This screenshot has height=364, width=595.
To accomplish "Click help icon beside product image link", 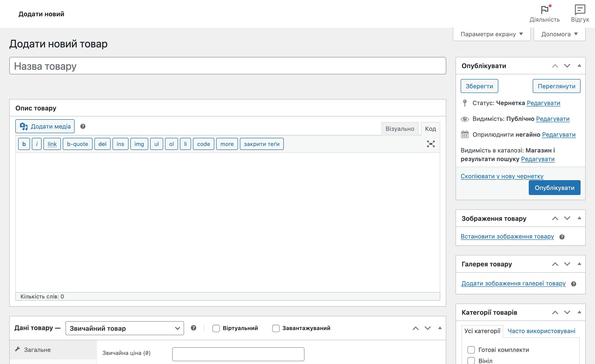I will (562, 237).
